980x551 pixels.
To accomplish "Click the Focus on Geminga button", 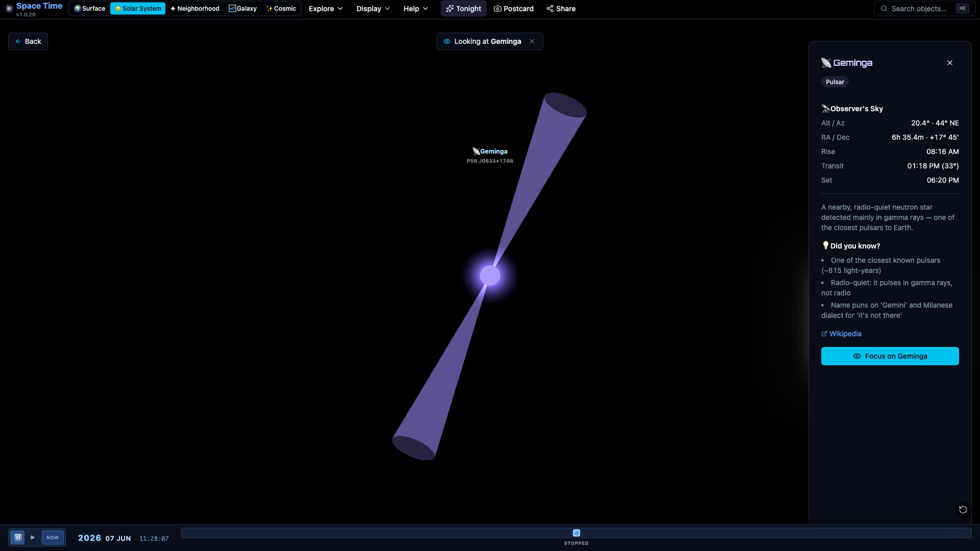I will coord(890,356).
